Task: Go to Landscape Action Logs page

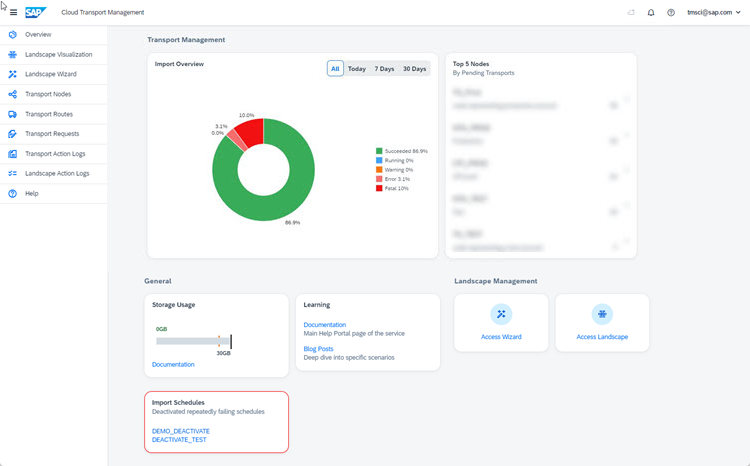Action: pyautogui.click(x=57, y=173)
